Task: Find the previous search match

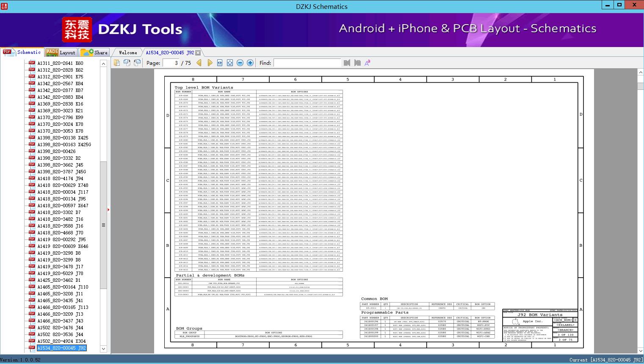Action: point(347,63)
